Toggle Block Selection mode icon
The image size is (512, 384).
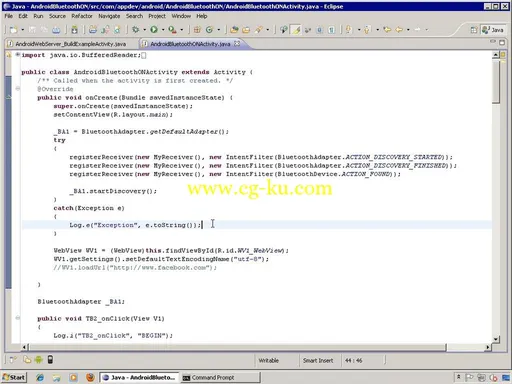(x=320, y=30)
